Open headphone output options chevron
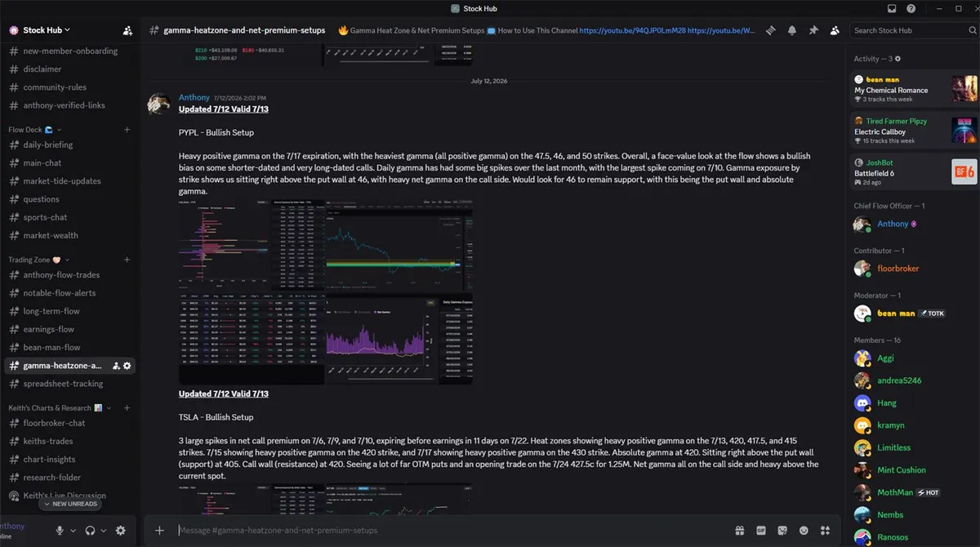 [x=103, y=531]
